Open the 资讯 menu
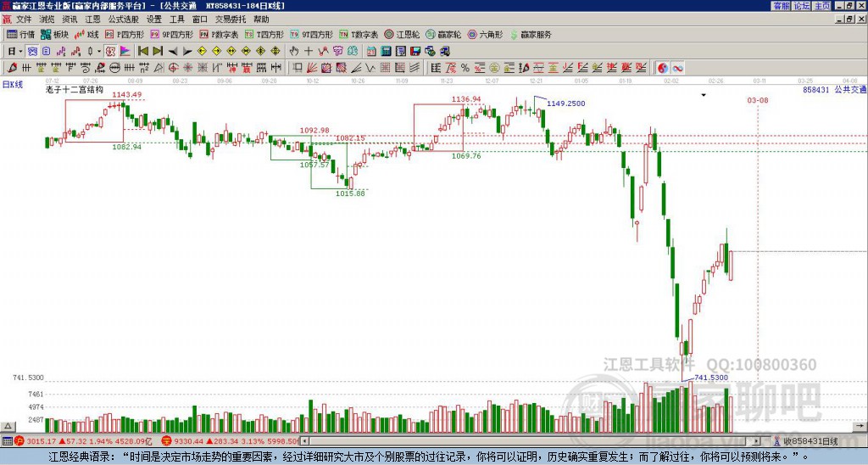 click(70, 20)
